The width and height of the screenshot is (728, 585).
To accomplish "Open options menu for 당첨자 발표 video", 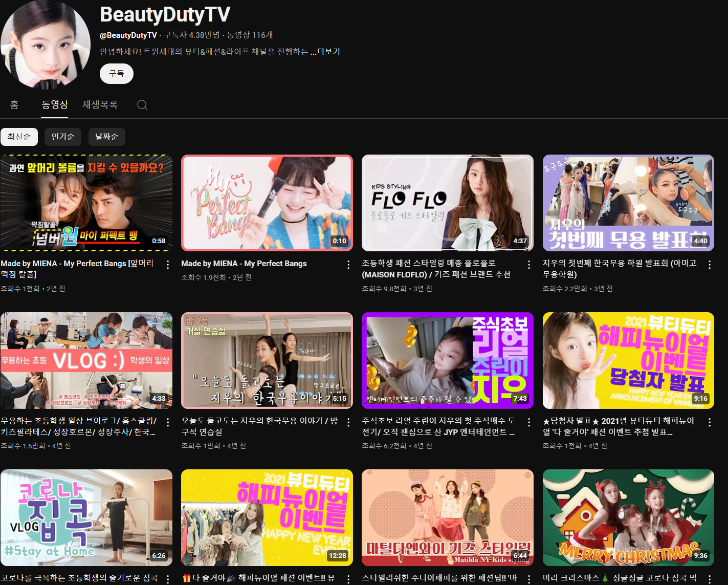I will coord(710,422).
